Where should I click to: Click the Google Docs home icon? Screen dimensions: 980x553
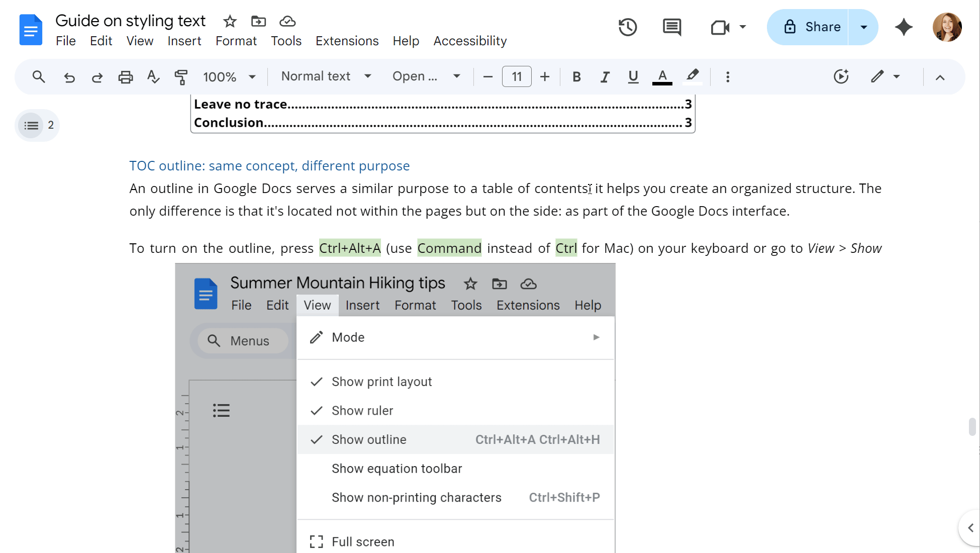(x=31, y=30)
